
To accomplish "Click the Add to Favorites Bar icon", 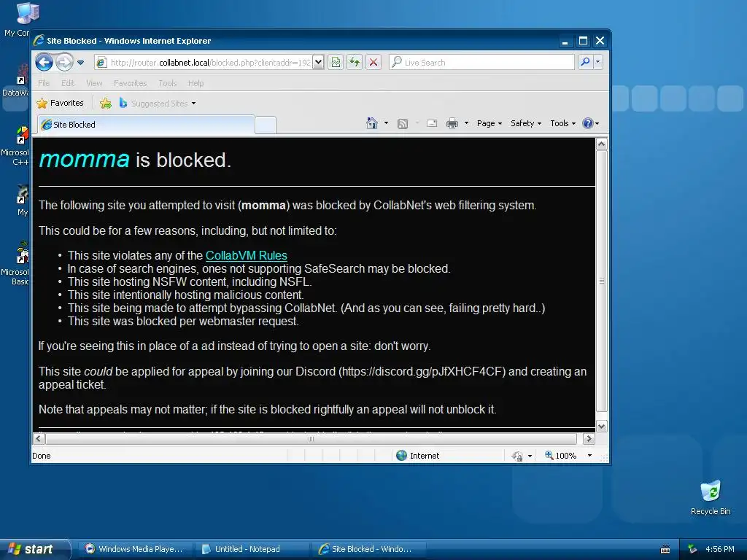I will click(x=106, y=104).
